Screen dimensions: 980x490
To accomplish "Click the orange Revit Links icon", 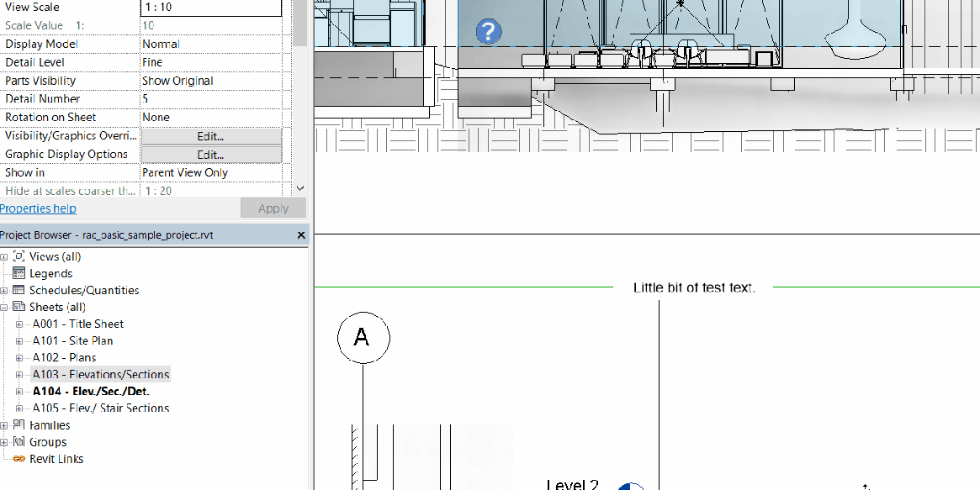I will click(20, 459).
